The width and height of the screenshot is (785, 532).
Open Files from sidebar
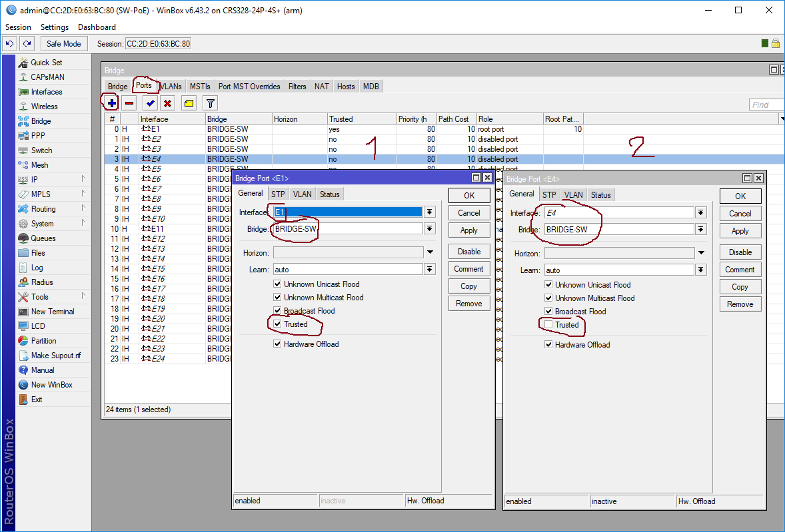click(x=38, y=253)
